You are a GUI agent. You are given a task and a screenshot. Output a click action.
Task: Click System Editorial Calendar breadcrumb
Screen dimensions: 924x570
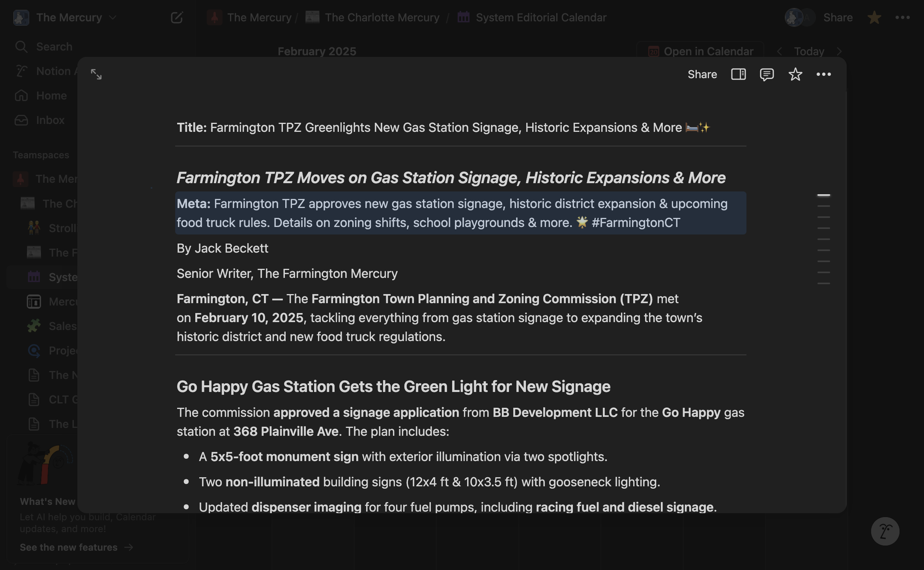(532, 17)
